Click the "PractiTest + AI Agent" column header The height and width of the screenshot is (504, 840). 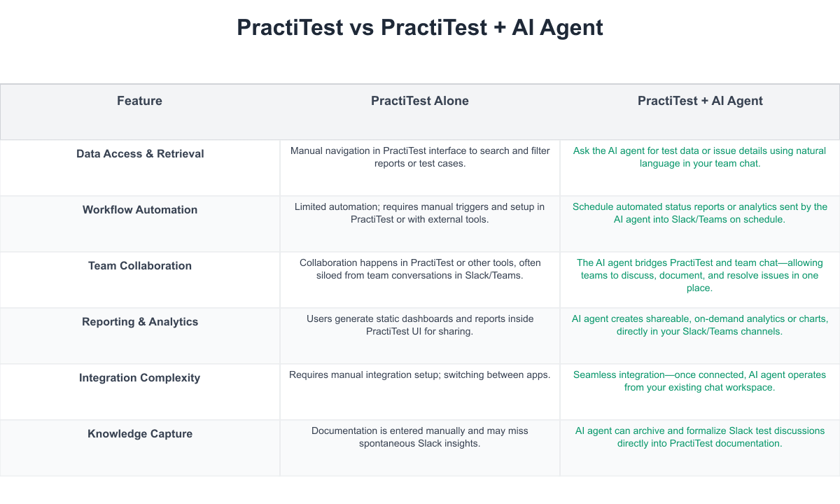[x=700, y=101]
